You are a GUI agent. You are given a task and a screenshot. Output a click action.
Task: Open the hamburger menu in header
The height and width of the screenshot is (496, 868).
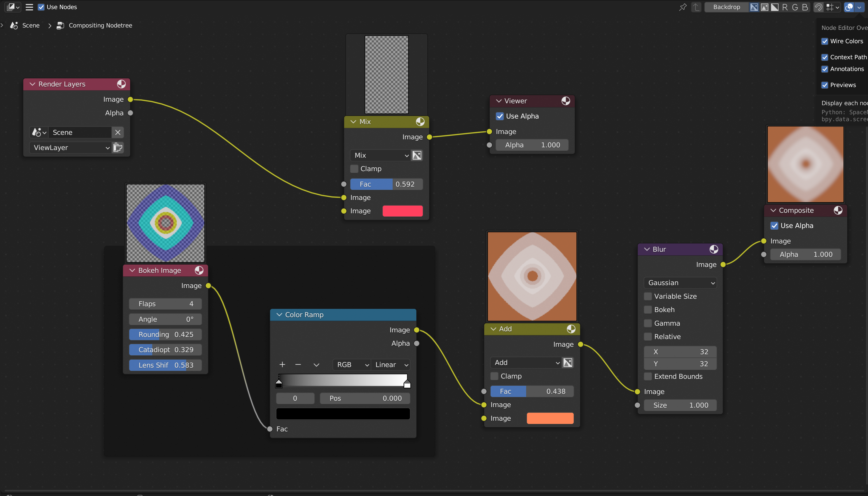29,7
